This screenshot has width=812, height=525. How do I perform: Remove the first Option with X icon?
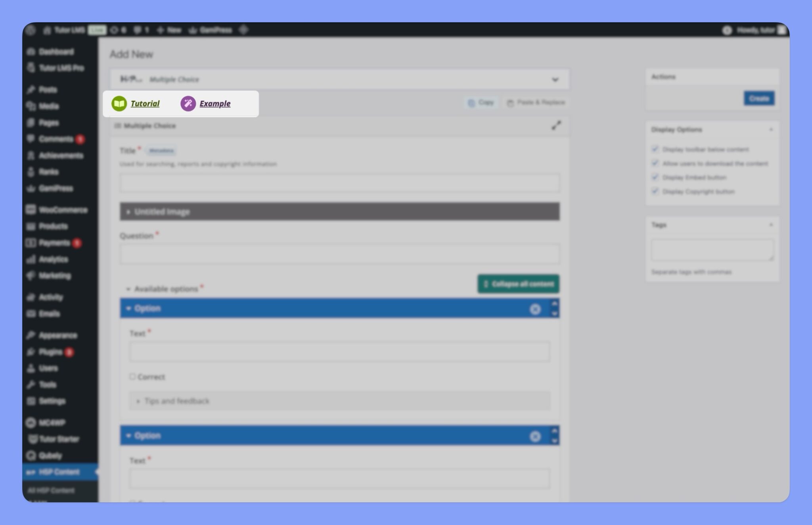pyautogui.click(x=535, y=309)
